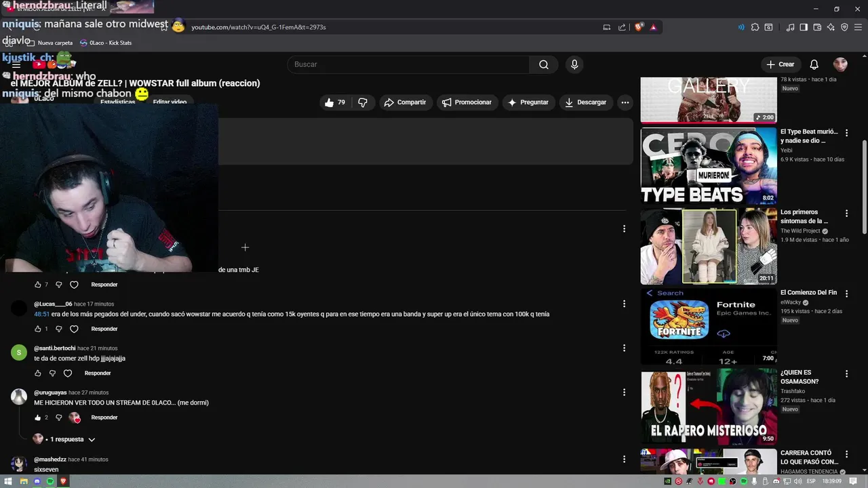Open @mashedzz channel name link
Image resolution: width=868 pixels, height=488 pixels.
[x=50, y=460]
